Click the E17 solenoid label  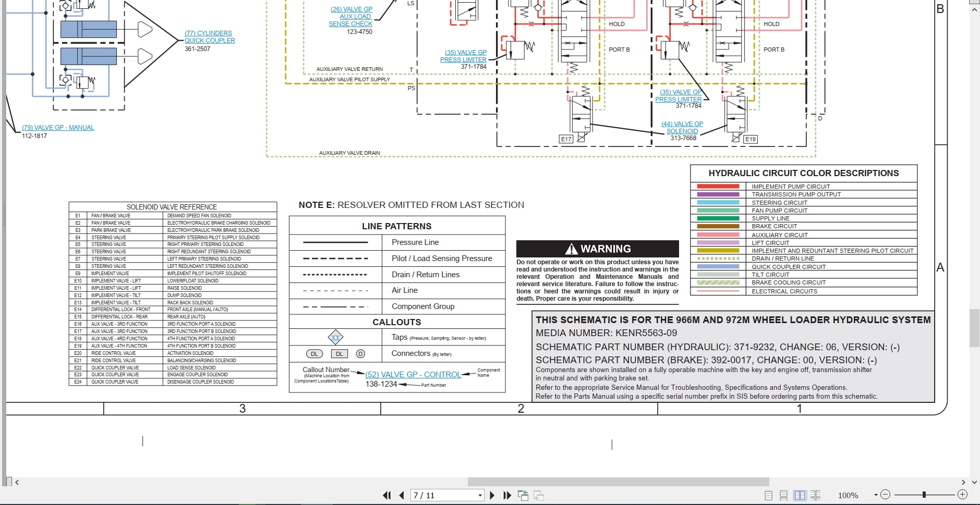point(566,139)
